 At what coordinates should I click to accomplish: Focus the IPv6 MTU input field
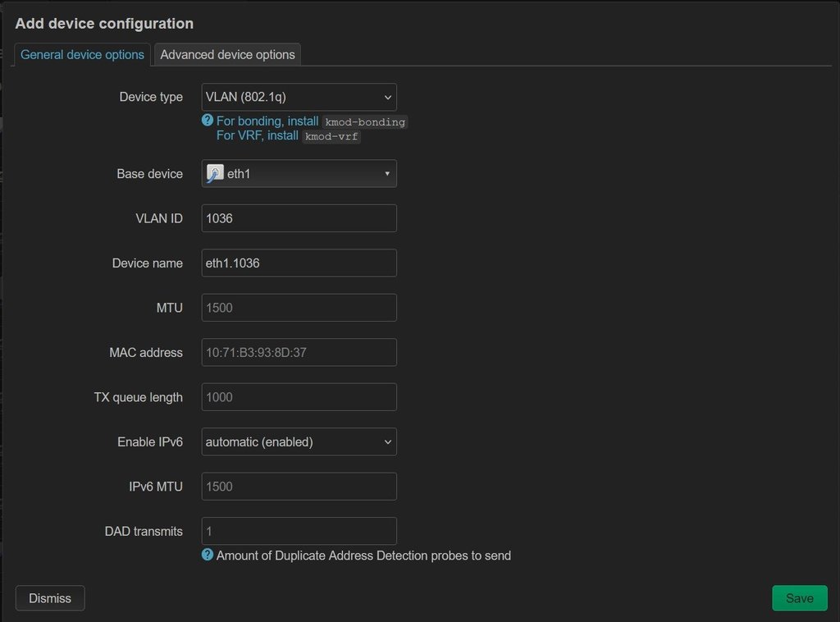click(299, 487)
